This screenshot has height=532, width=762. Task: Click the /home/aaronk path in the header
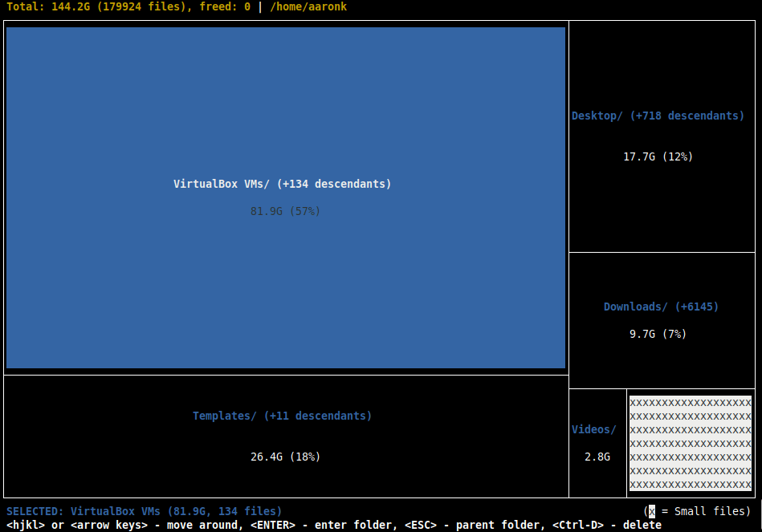[308, 6]
